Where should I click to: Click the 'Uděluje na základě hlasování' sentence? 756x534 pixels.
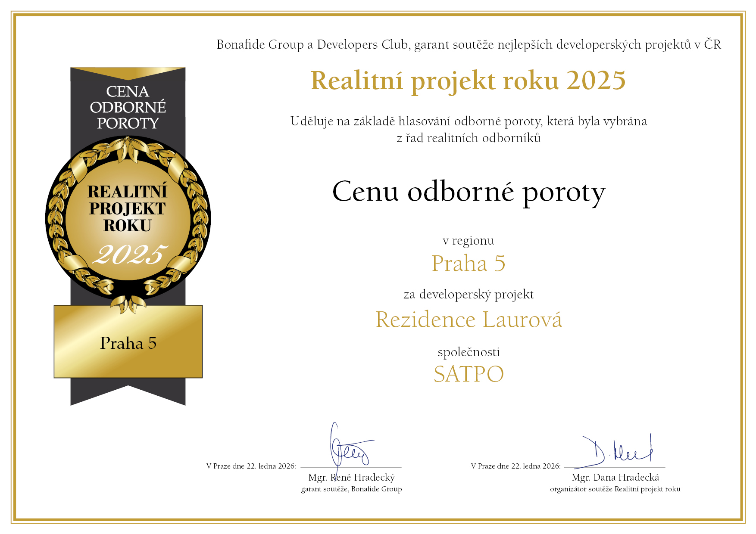click(x=469, y=122)
